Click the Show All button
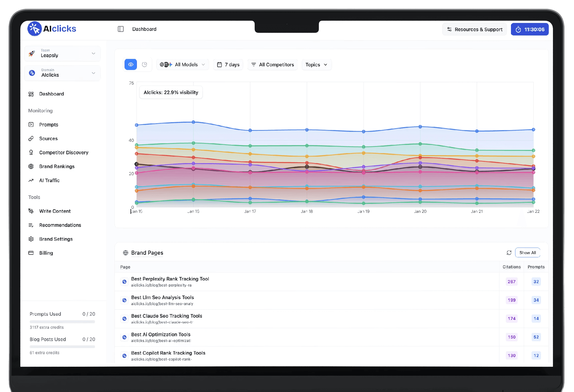This screenshot has width=574, height=392. 527,253
